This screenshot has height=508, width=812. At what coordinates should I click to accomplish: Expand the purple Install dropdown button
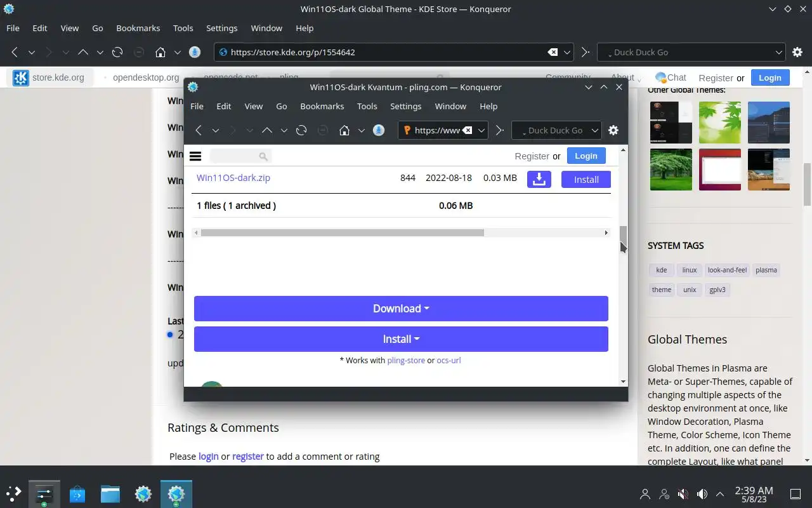pyautogui.click(x=401, y=339)
